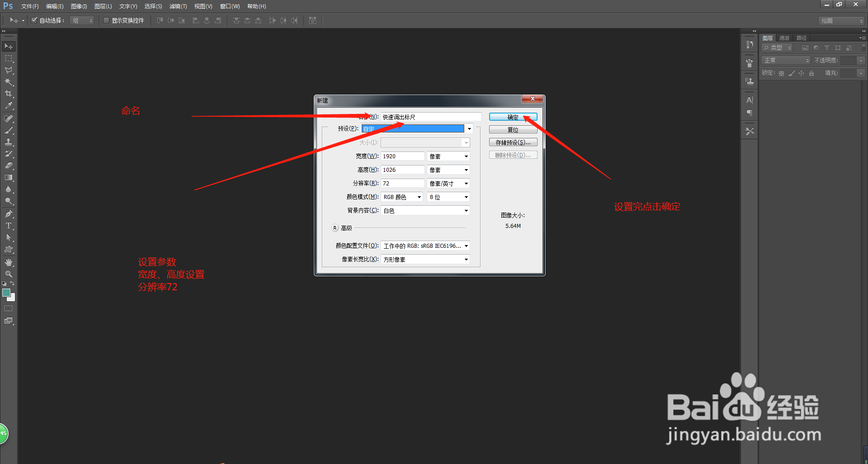
Task: Toggle smart object filter in Layers panel
Action: click(x=849, y=47)
